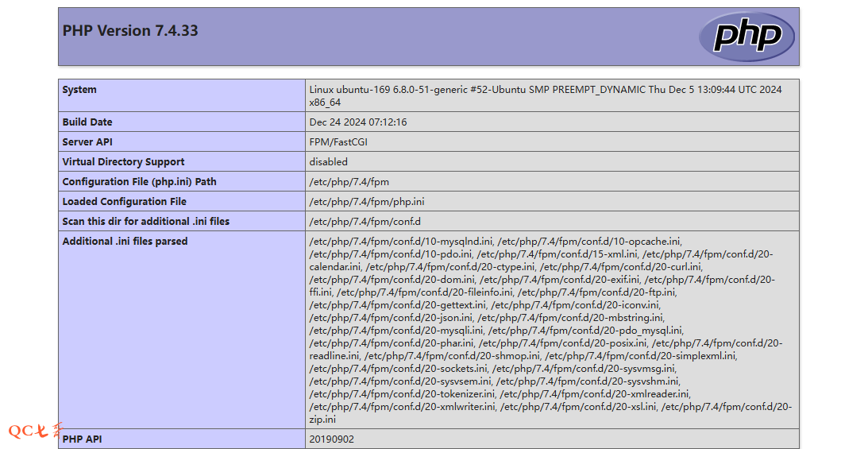Click the disabled value for Virtual Directory Support
This screenshot has height=449, width=868.
coord(328,162)
